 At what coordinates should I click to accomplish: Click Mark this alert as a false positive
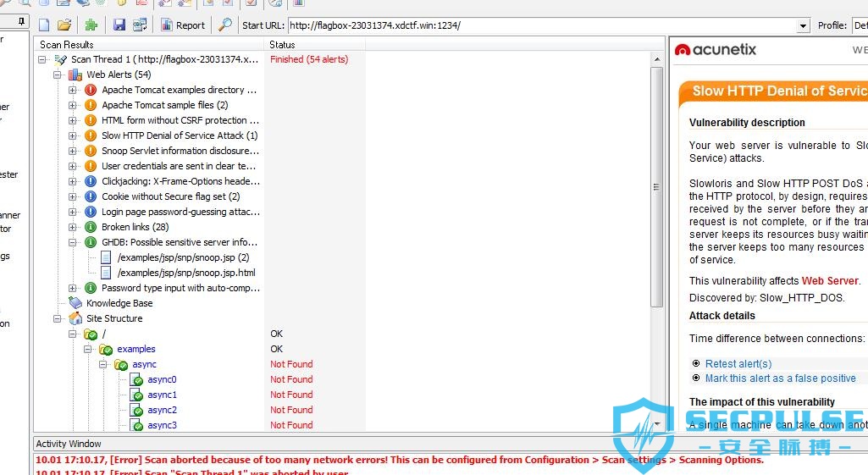point(780,378)
